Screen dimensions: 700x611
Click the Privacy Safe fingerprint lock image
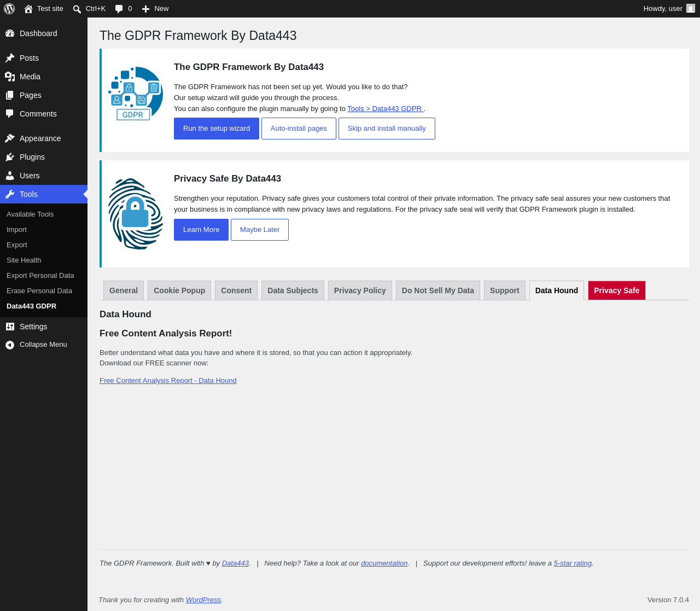136,214
